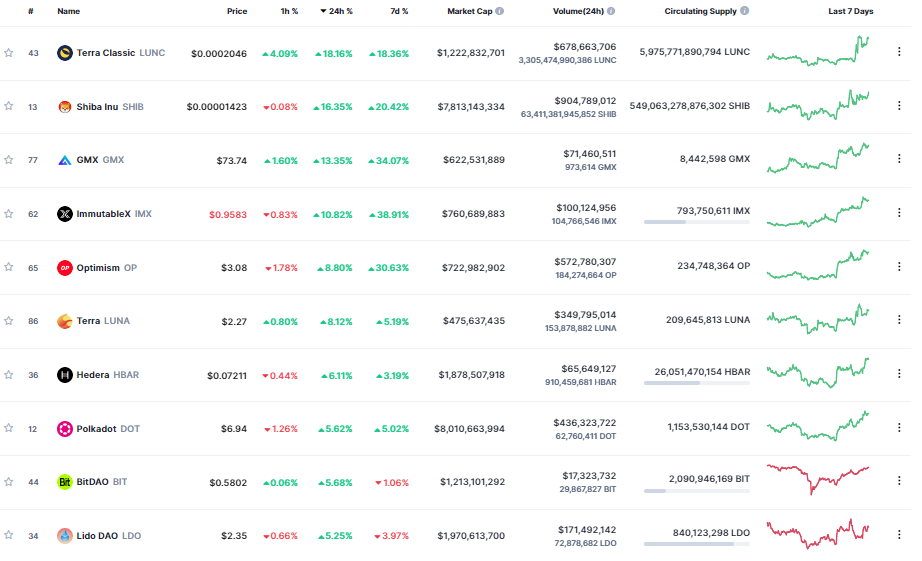Open the Hedera three-dot menu
The height and width of the screenshot is (561, 922).
click(x=899, y=373)
